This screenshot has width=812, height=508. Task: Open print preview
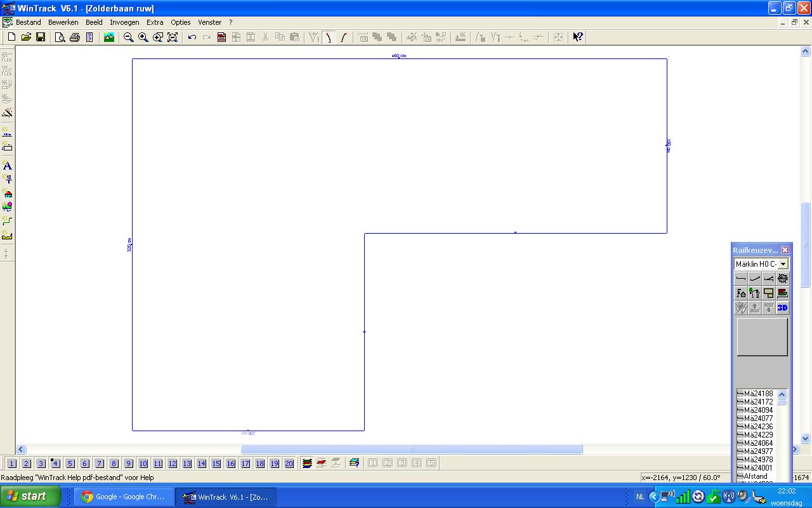coord(60,37)
